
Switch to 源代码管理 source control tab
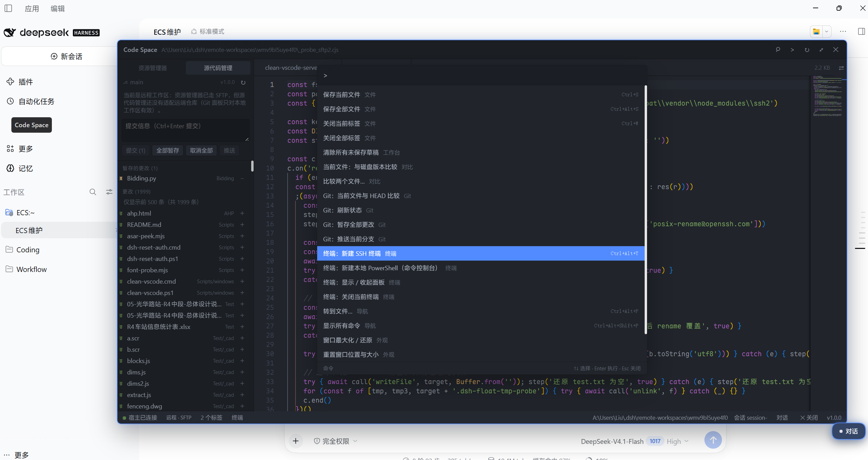218,68
